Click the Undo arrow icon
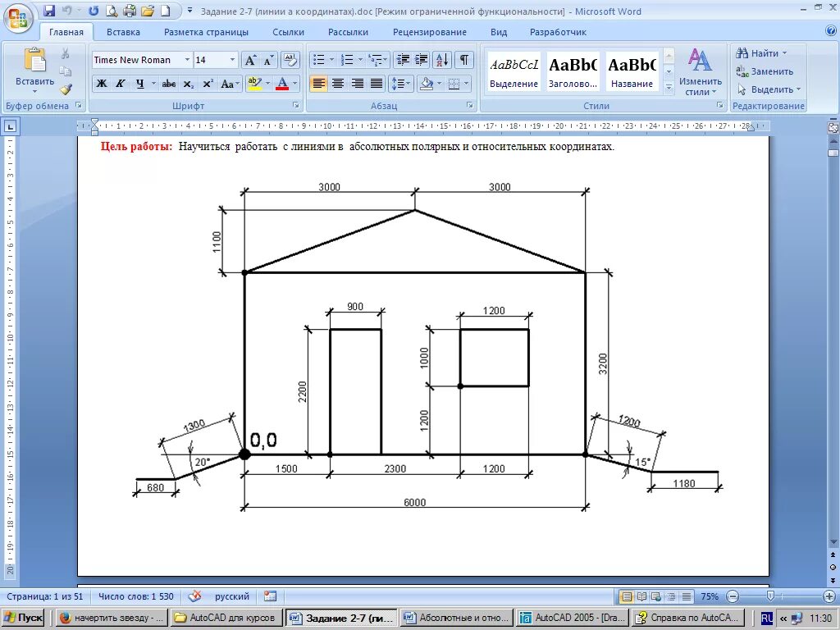This screenshot has height=630, width=840. coord(67,10)
